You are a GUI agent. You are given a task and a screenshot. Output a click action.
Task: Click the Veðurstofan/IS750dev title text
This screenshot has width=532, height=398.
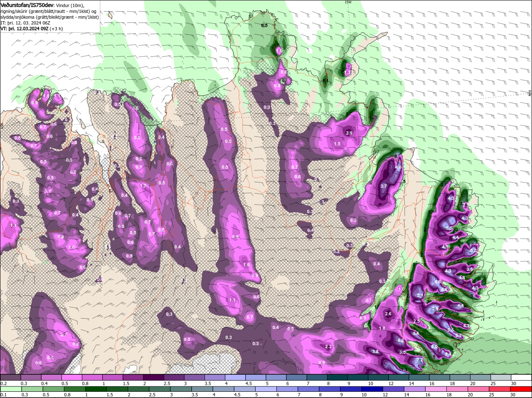pos(27,5)
